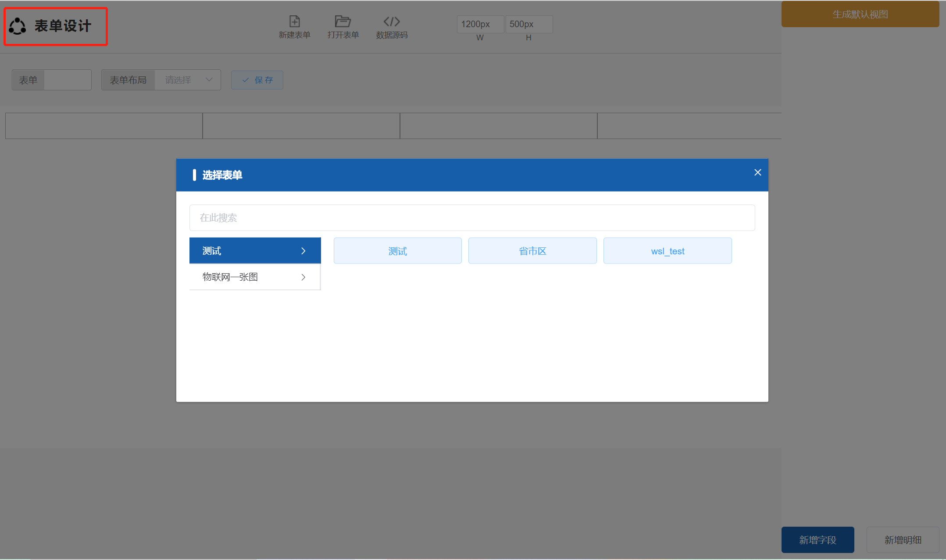Click the 在此搜索 search field
The image size is (946, 560).
point(472,218)
